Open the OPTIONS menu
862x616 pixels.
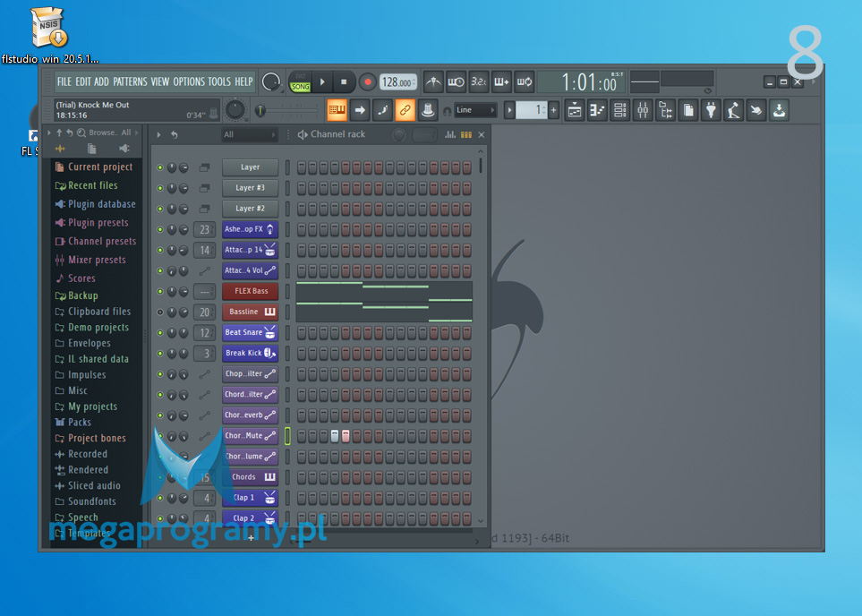coord(189,82)
